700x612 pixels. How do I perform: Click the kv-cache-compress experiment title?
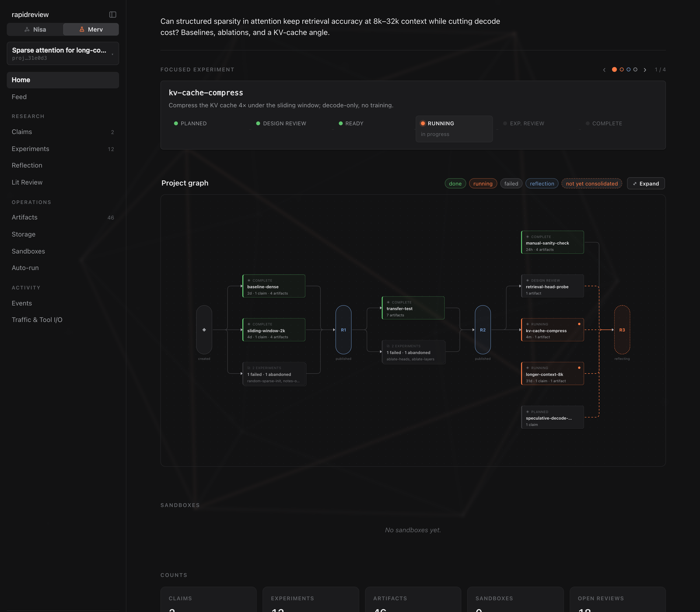[x=206, y=93]
